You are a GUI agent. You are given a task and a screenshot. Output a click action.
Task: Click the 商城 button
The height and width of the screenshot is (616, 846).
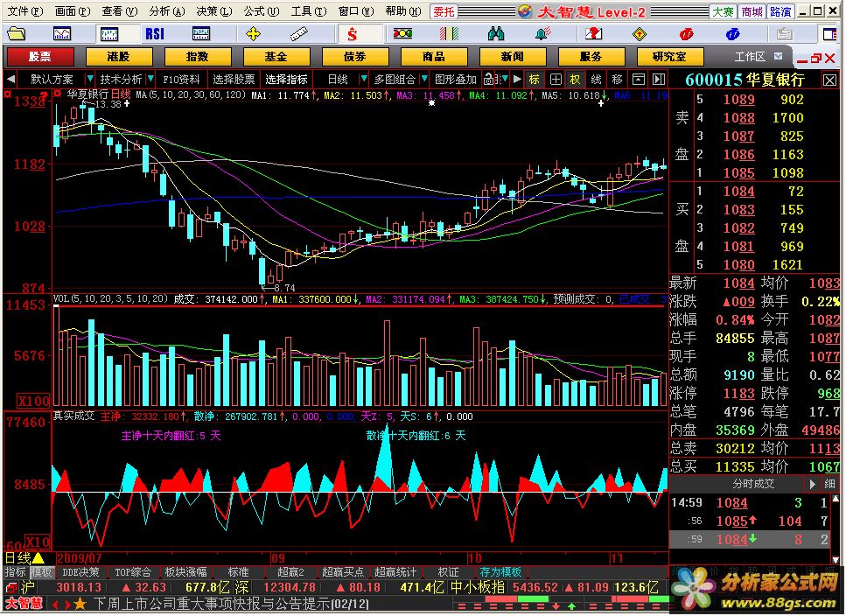click(x=752, y=11)
